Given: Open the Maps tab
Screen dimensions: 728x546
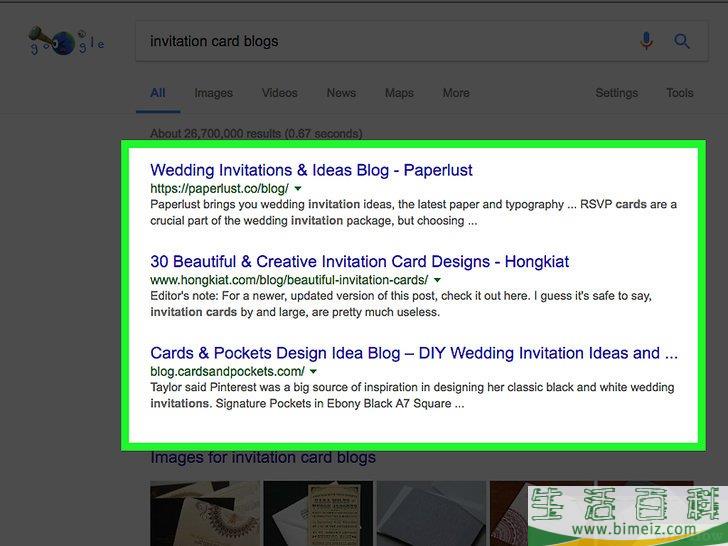Looking at the screenshot, I should (399, 93).
